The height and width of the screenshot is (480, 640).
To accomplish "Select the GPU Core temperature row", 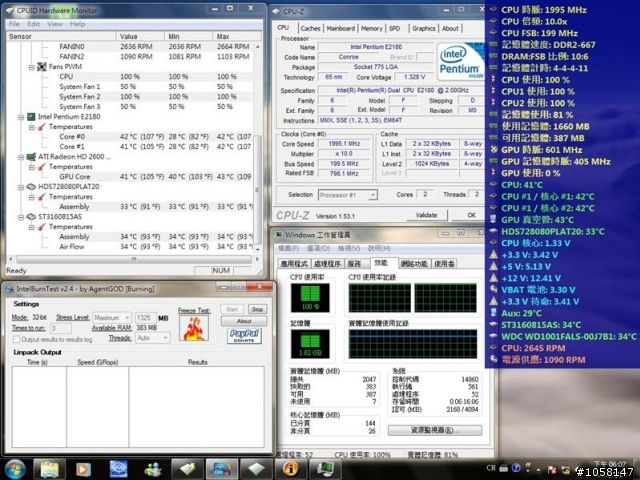I will [x=131, y=177].
